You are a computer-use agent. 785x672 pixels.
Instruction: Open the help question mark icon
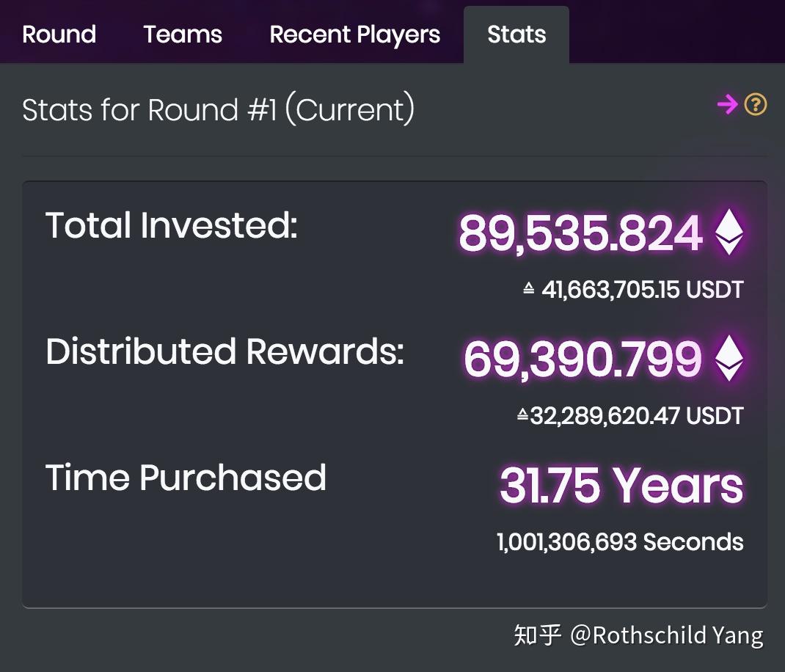[x=756, y=105]
